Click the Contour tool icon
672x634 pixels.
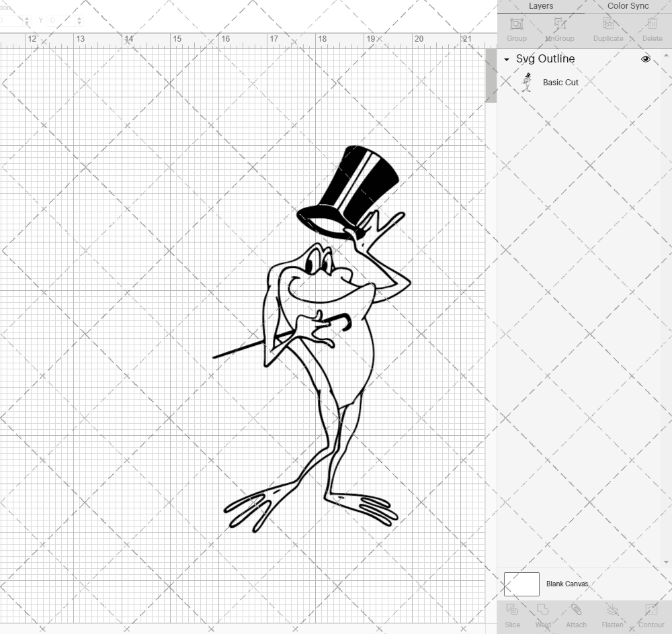(651, 610)
